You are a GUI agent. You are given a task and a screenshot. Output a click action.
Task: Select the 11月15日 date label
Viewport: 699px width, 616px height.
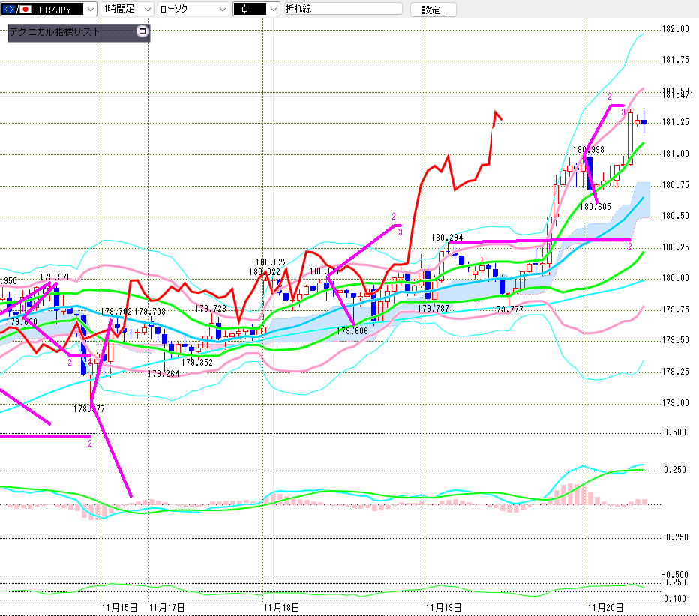(x=120, y=607)
